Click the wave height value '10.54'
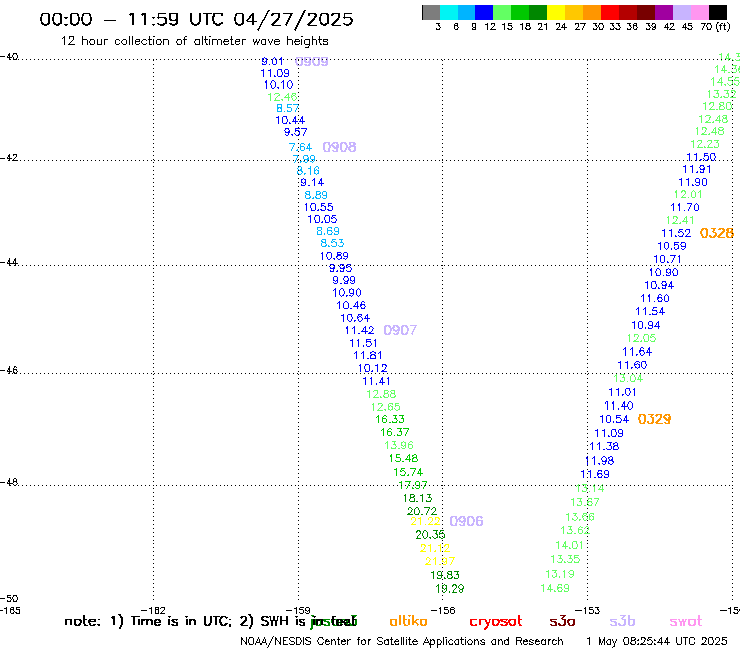Image resolution: width=740 pixels, height=650 pixels. click(x=614, y=419)
